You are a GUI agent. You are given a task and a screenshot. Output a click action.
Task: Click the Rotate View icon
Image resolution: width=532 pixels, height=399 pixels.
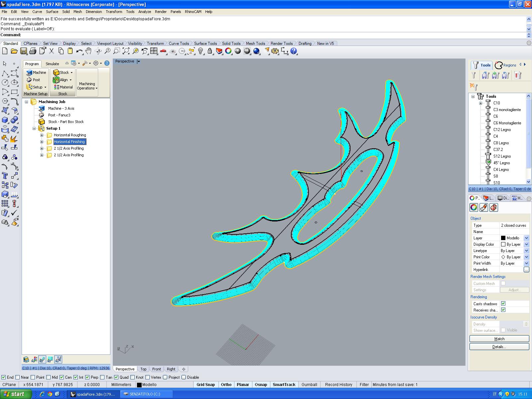(x=98, y=51)
